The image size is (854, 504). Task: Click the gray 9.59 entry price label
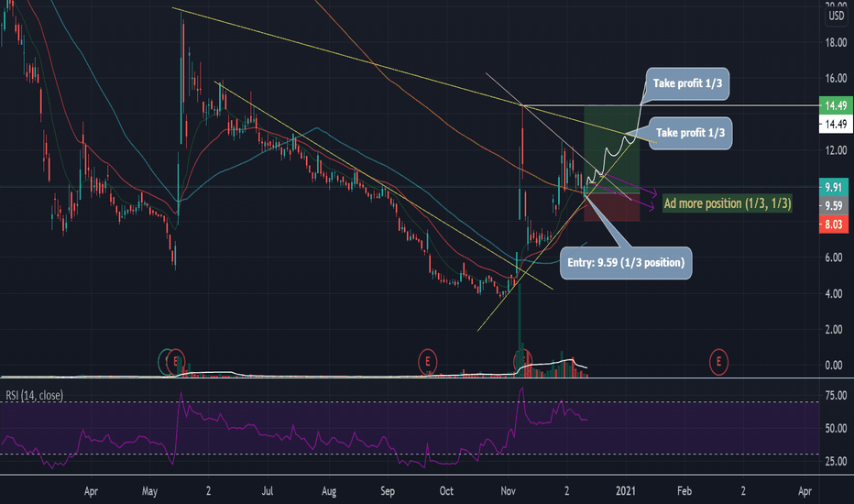833,206
